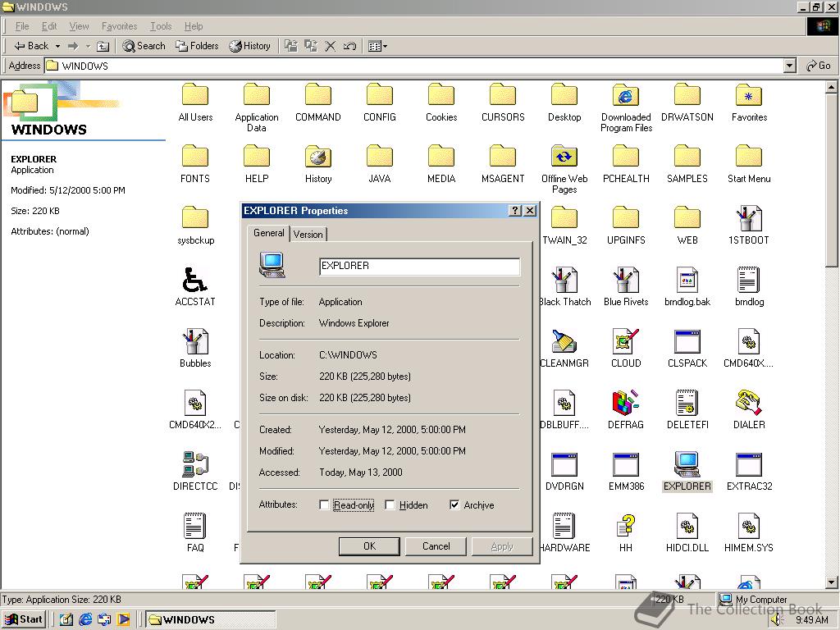Uncheck the Archive attribute
The width and height of the screenshot is (840, 630).
tap(454, 505)
